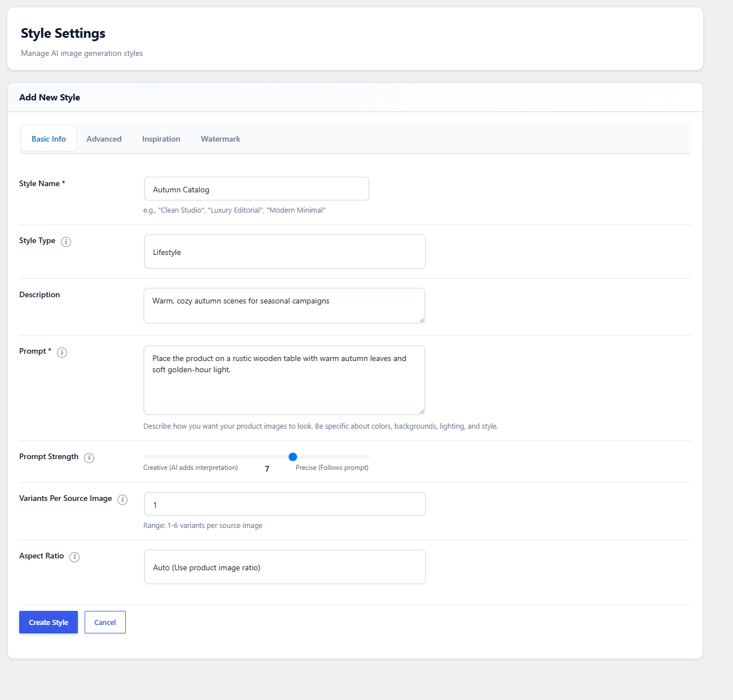Click "Range: 1-6 variants per source image" hint
Image resolution: width=733 pixels, height=700 pixels.
203,526
